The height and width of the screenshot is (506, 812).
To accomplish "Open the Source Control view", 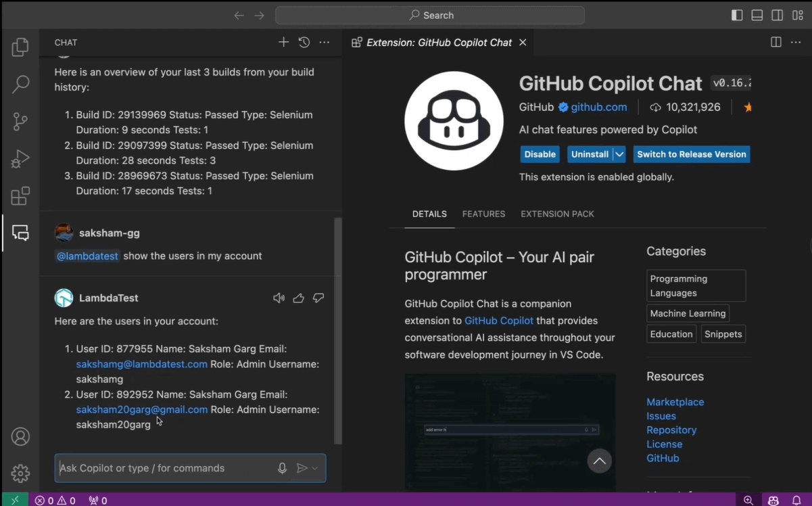I will [20, 122].
